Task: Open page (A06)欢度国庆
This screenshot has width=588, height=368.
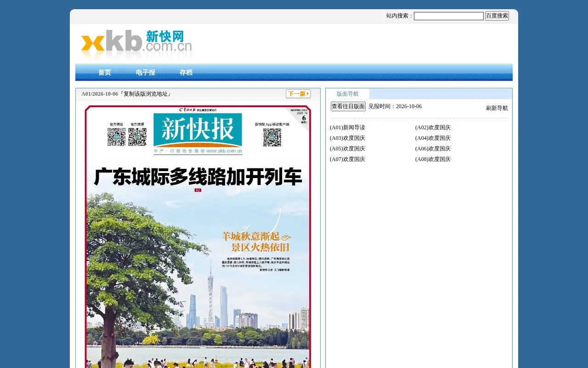Action: [x=433, y=149]
